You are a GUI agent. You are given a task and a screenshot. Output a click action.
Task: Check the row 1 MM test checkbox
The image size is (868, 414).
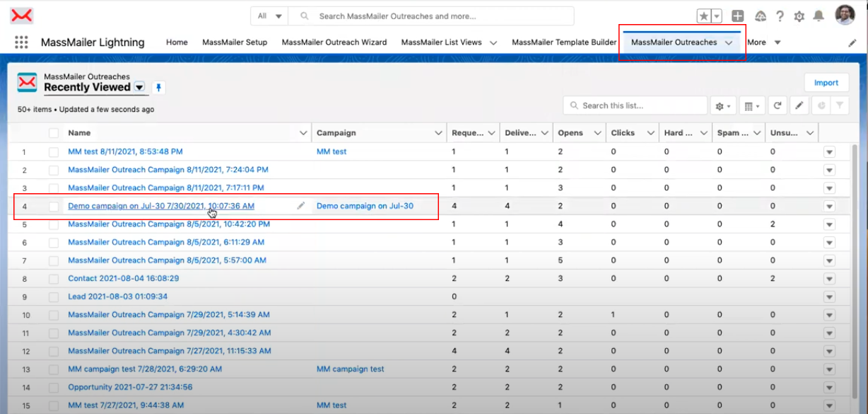[54, 152]
